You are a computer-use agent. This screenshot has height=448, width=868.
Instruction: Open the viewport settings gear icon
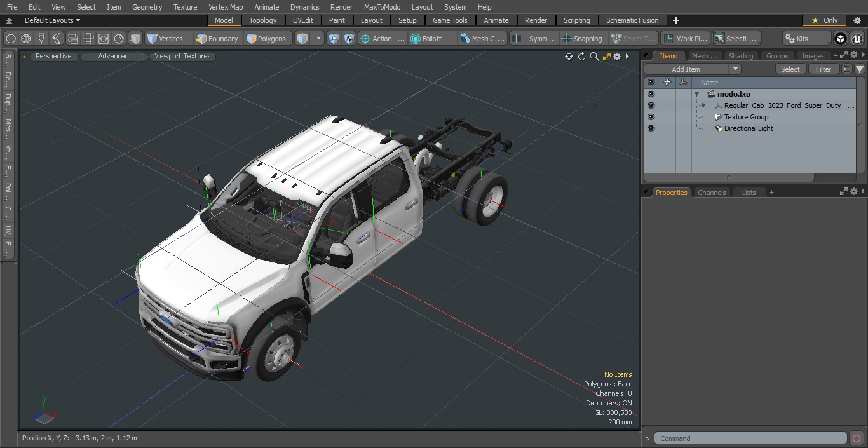click(617, 57)
